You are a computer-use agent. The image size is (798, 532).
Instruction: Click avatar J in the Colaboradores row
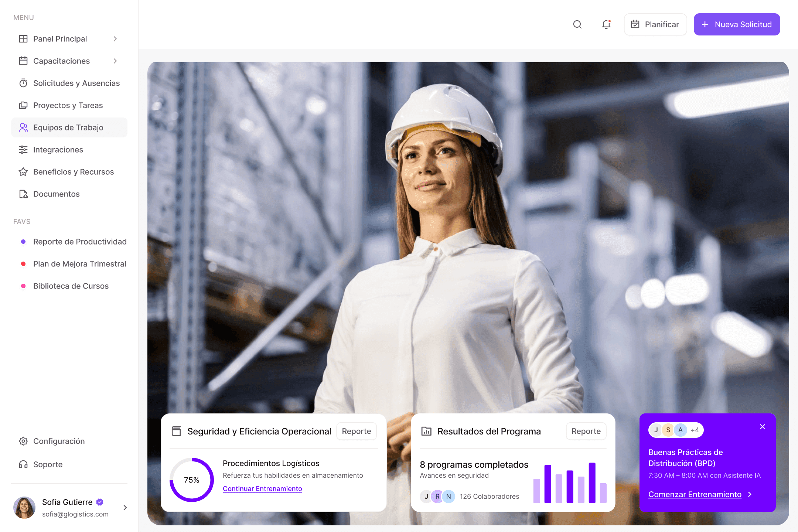426,496
